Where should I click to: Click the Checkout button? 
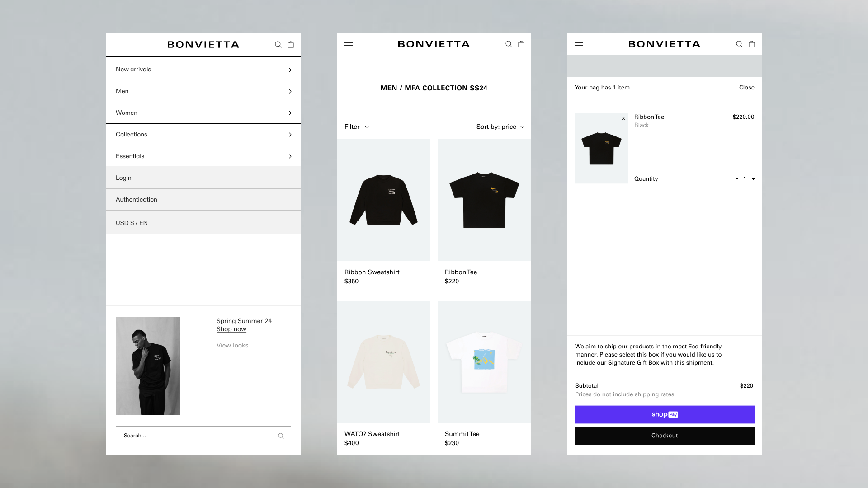point(665,436)
